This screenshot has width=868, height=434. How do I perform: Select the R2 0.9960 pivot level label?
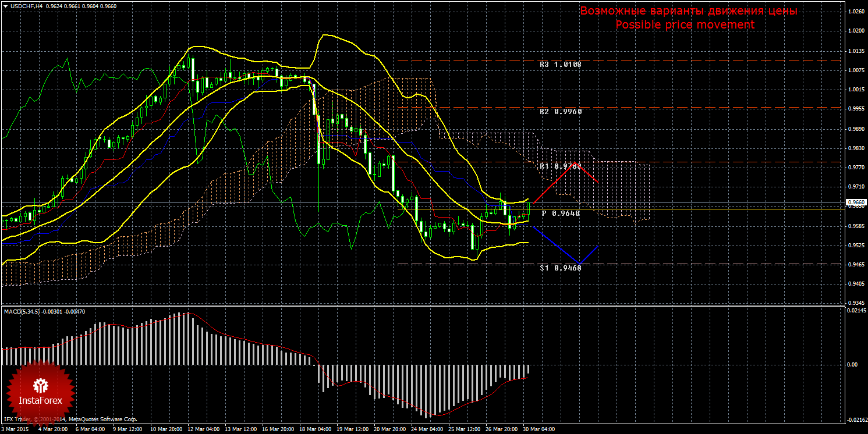[x=560, y=112]
